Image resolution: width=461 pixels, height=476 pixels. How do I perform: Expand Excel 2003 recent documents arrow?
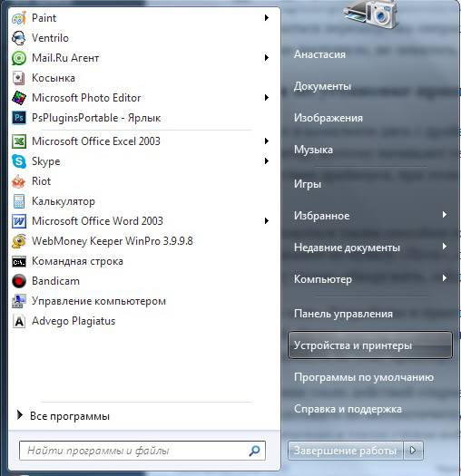[267, 141]
